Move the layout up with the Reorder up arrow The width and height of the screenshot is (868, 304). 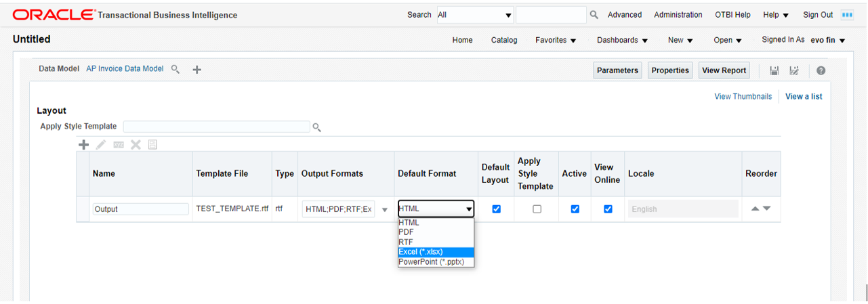pos(756,209)
